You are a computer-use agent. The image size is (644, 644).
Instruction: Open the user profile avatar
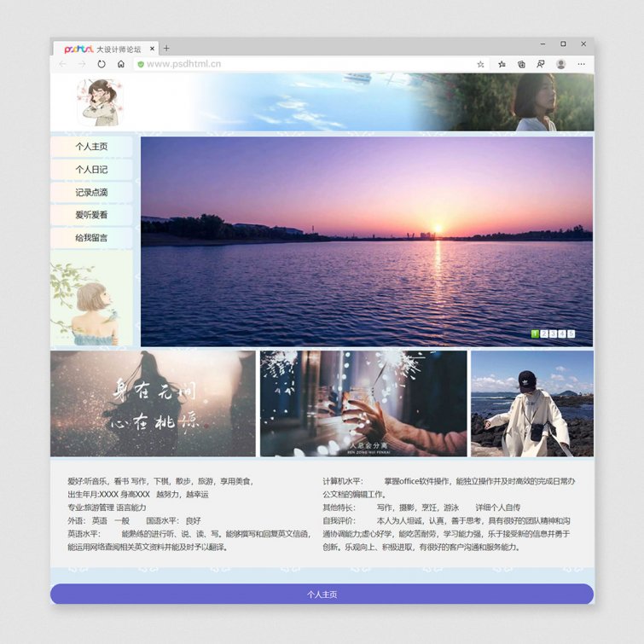(x=560, y=64)
